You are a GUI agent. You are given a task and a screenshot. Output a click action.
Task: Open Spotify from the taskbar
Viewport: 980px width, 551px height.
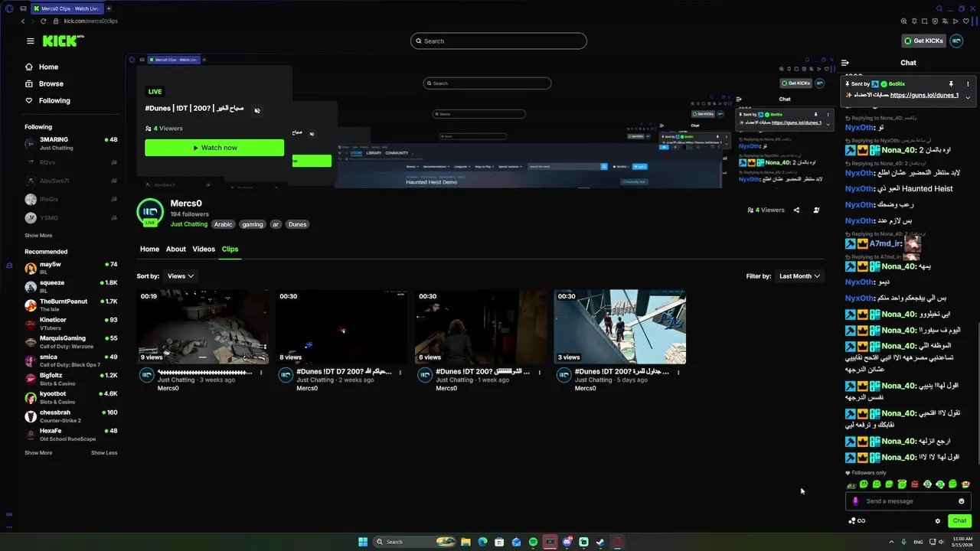point(533,542)
